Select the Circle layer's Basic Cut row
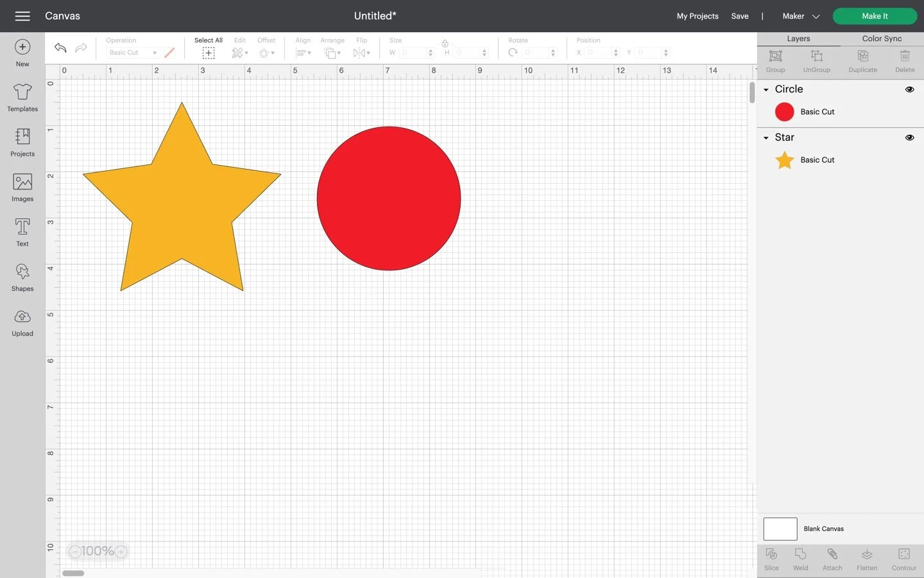This screenshot has width=924, height=578. [841, 112]
